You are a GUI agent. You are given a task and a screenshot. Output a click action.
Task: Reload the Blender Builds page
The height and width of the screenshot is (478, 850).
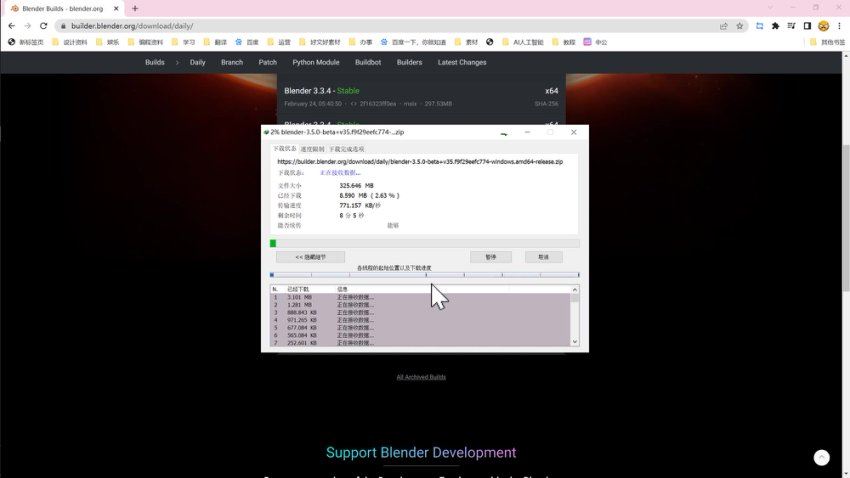[43, 26]
